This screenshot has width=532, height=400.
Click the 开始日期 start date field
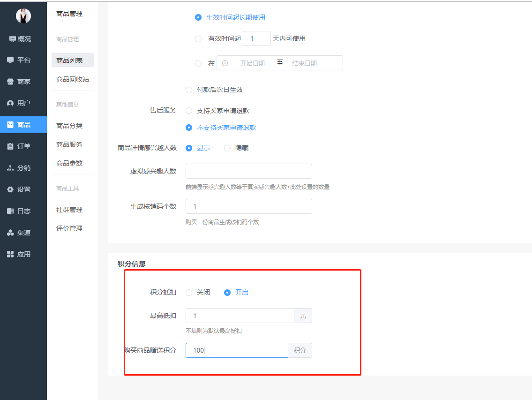(x=253, y=63)
